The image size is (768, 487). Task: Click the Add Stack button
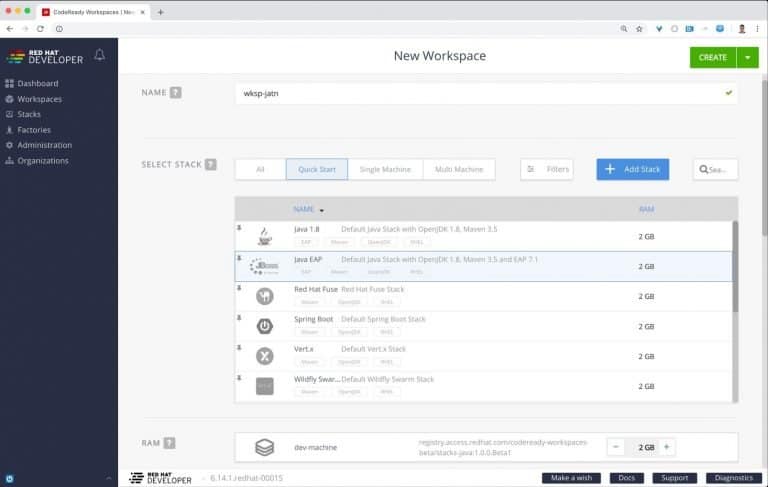(633, 169)
